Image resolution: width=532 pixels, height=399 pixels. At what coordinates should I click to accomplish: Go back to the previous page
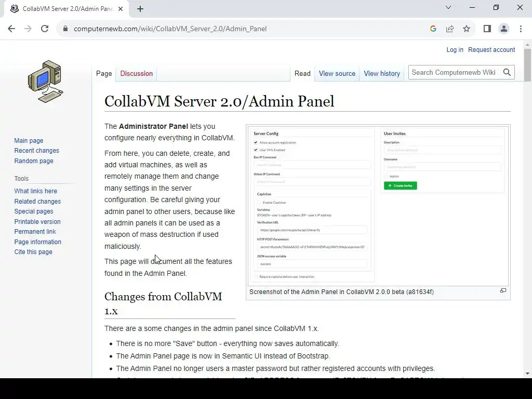11,29
